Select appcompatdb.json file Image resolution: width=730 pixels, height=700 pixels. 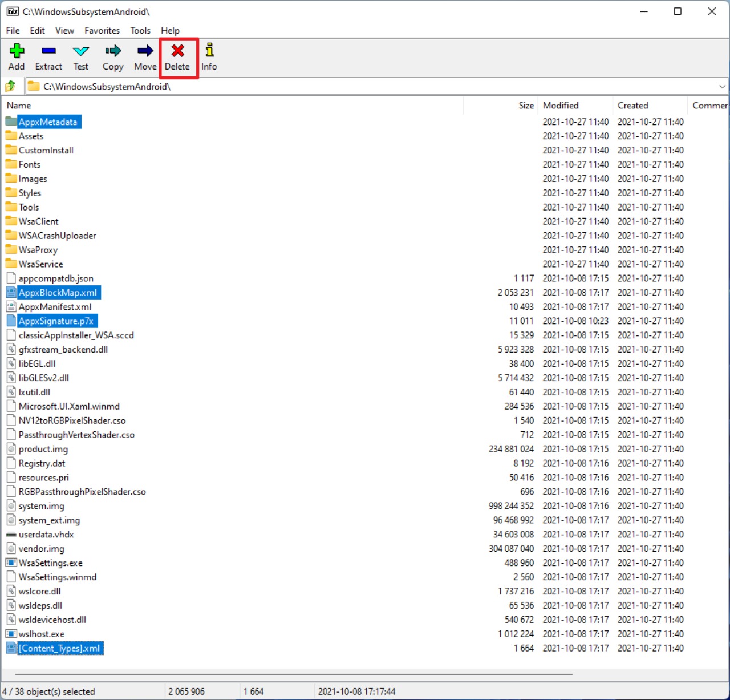click(56, 278)
